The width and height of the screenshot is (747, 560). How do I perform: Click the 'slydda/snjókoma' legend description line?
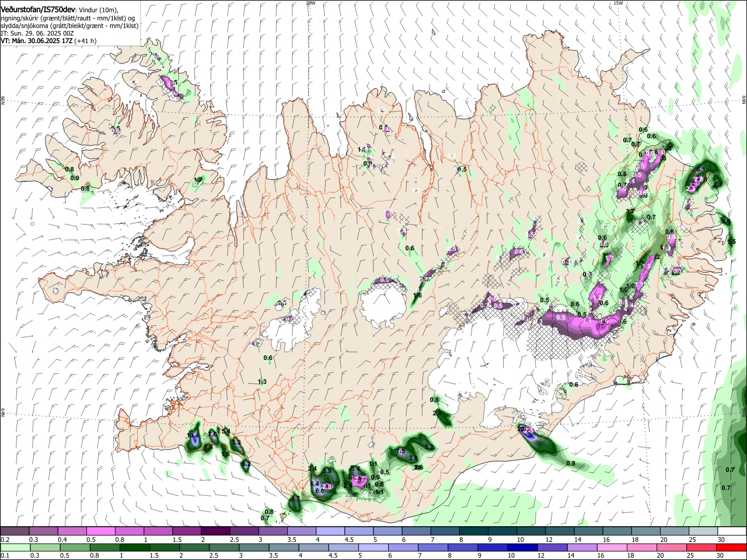(69, 26)
